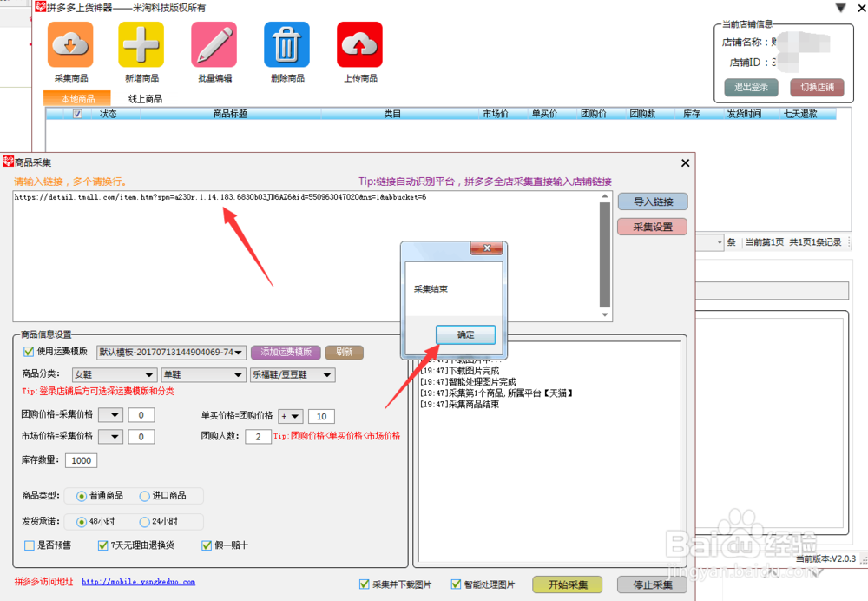Open 采集设置 settings button
Image resolution: width=868 pixels, height=601 pixels.
point(653,227)
